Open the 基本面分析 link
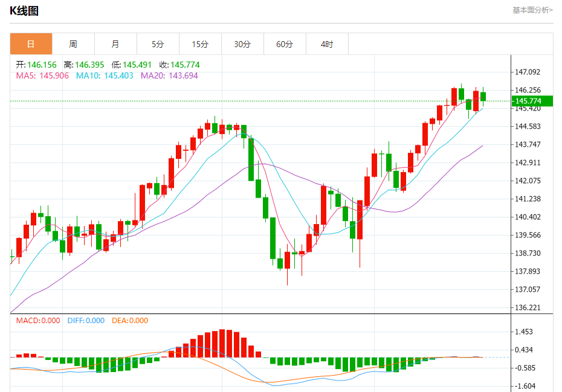Screen dimensions: 562x392 pyautogui.click(x=532, y=10)
